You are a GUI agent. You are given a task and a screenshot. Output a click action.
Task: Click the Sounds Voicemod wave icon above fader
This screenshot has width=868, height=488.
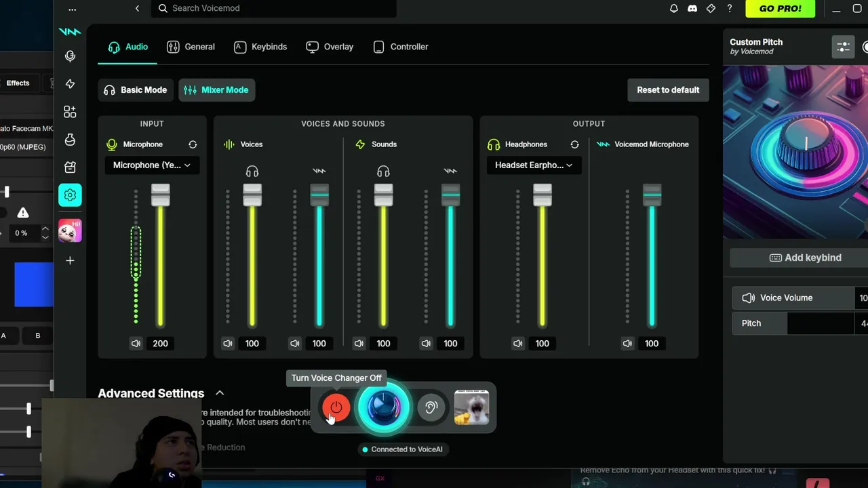coord(450,171)
